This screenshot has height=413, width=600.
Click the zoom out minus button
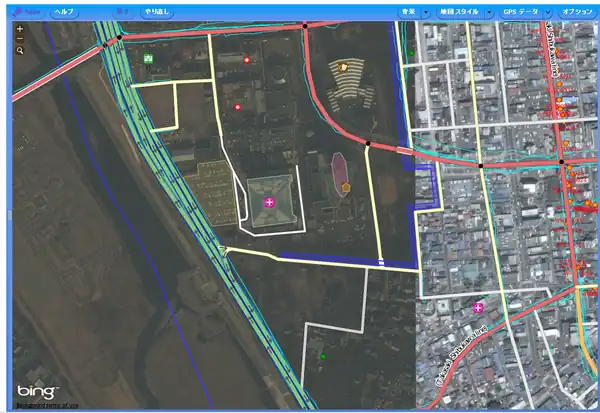[x=20, y=39]
